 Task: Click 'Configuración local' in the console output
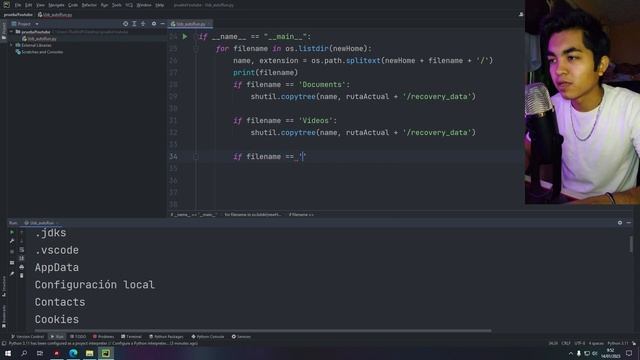[x=95, y=284]
